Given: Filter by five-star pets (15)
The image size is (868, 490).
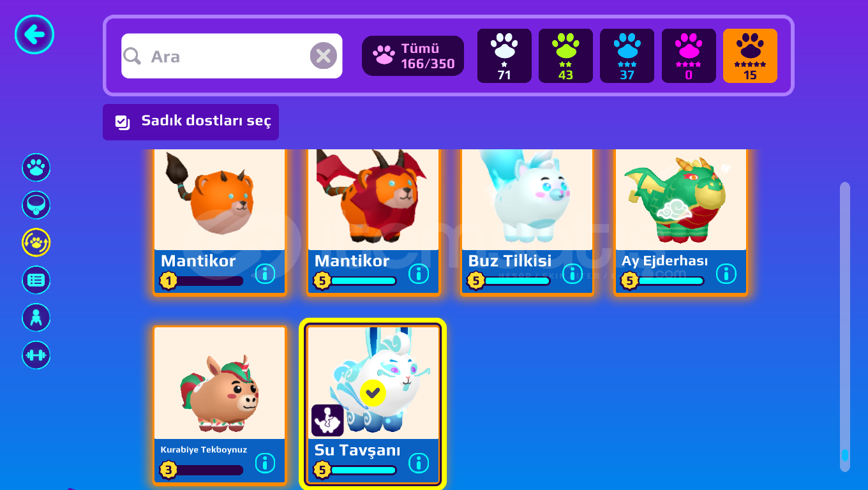Looking at the screenshot, I should coord(750,56).
